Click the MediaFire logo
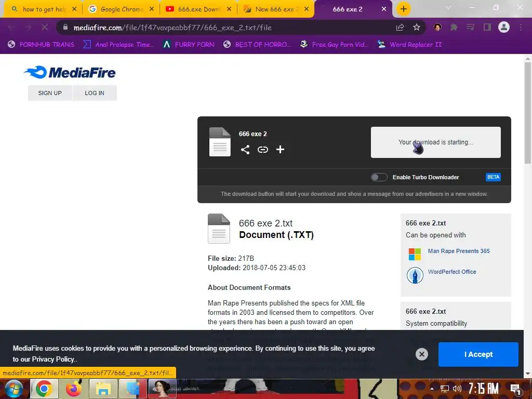 click(70, 72)
